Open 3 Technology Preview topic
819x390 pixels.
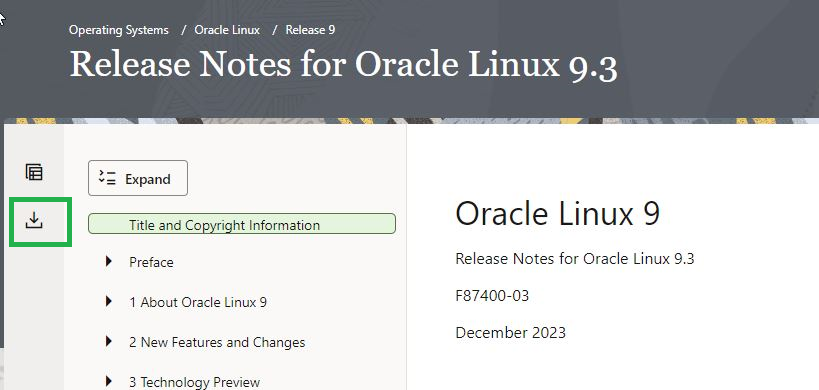tap(195, 382)
